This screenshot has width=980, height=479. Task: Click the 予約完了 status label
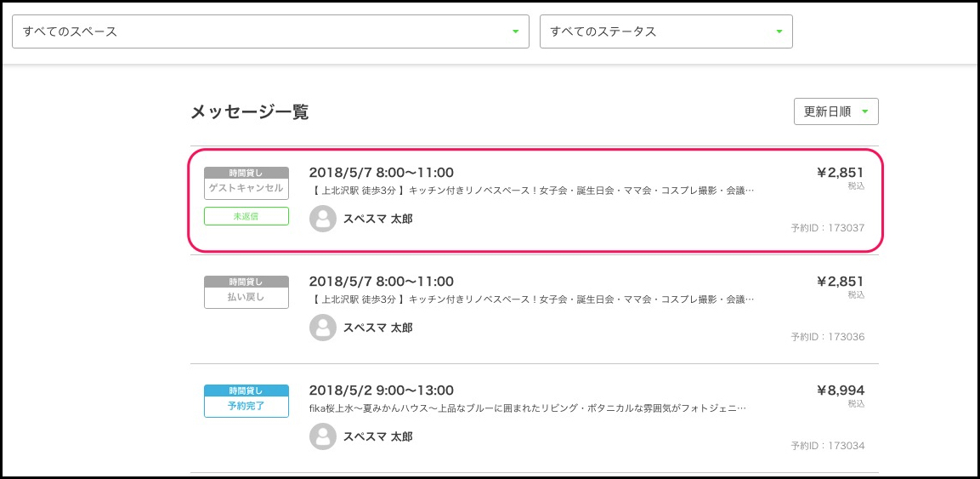tap(246, 406)
